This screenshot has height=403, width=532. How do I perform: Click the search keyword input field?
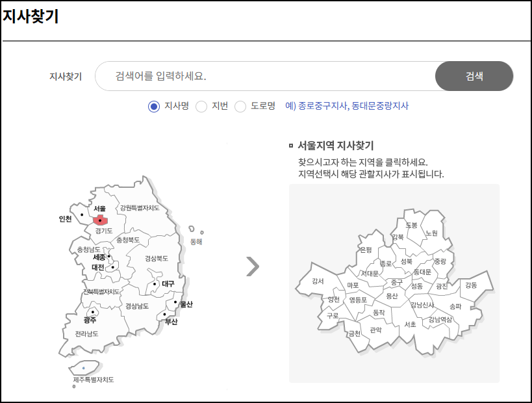260,76
